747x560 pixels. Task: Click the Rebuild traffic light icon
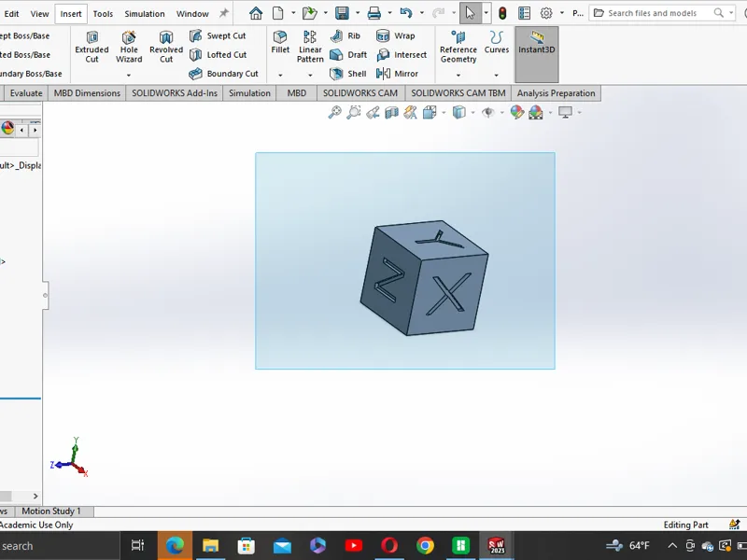coord(502,13)
